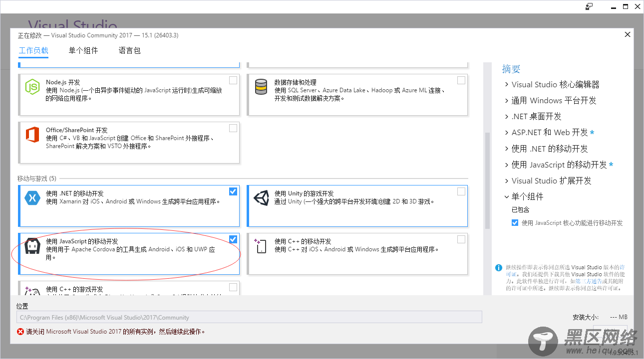Check 使用 Unity 的游戏开发 checkbox

(461, 191)
